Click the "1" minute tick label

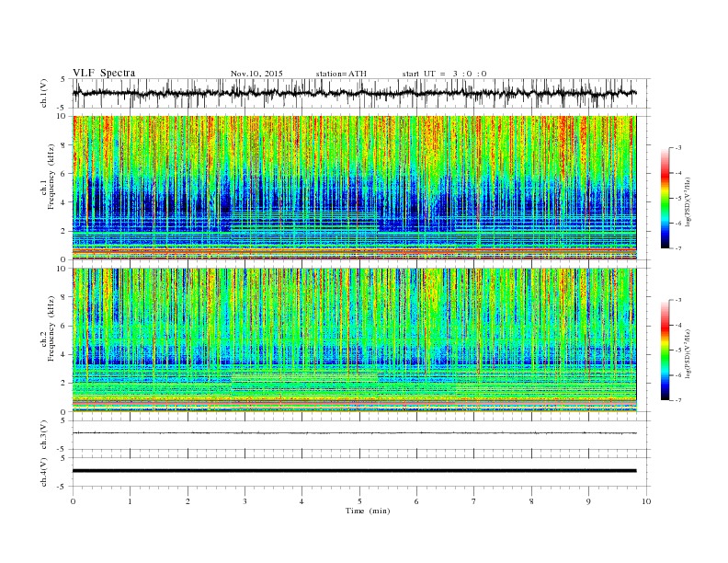pos(131,501)
